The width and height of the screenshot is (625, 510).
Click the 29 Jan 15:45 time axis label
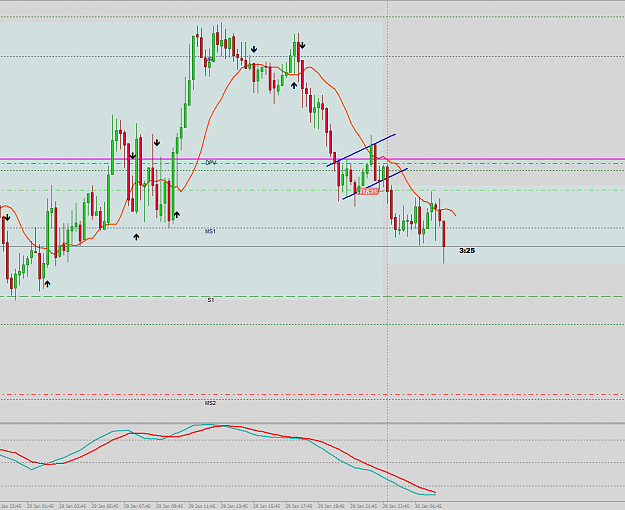pos(267,506)
